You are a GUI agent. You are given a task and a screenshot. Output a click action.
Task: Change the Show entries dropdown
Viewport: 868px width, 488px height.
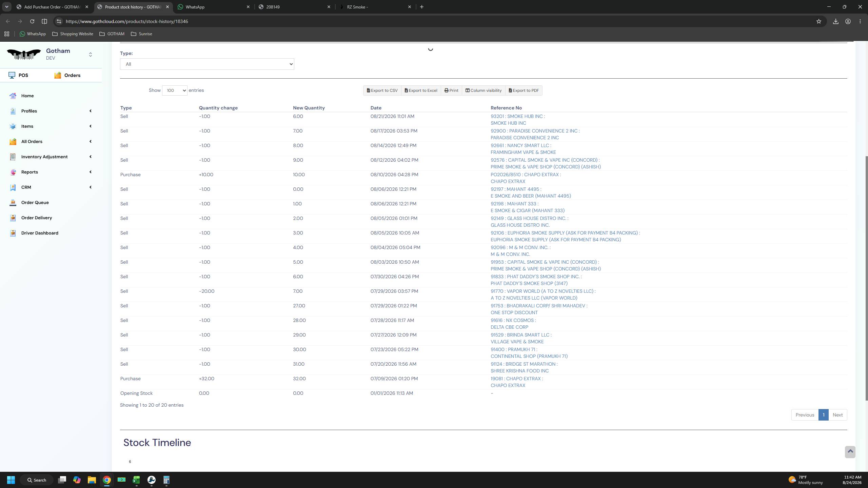pyautogui.click(x=175, y=90)
